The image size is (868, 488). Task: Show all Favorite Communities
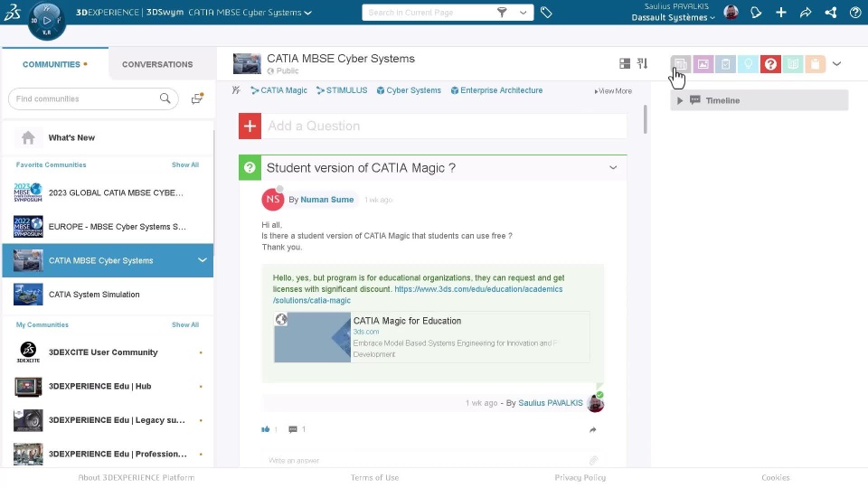click(x=184, y=164)
